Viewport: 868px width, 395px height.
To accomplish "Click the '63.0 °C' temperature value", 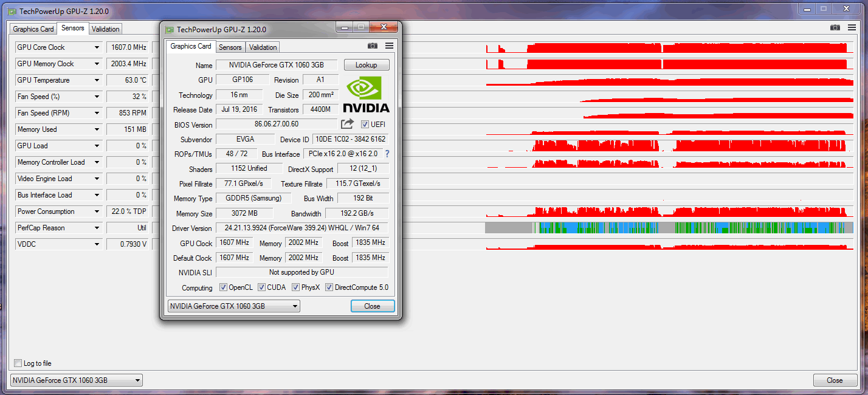I will click(x=128, y=80).
